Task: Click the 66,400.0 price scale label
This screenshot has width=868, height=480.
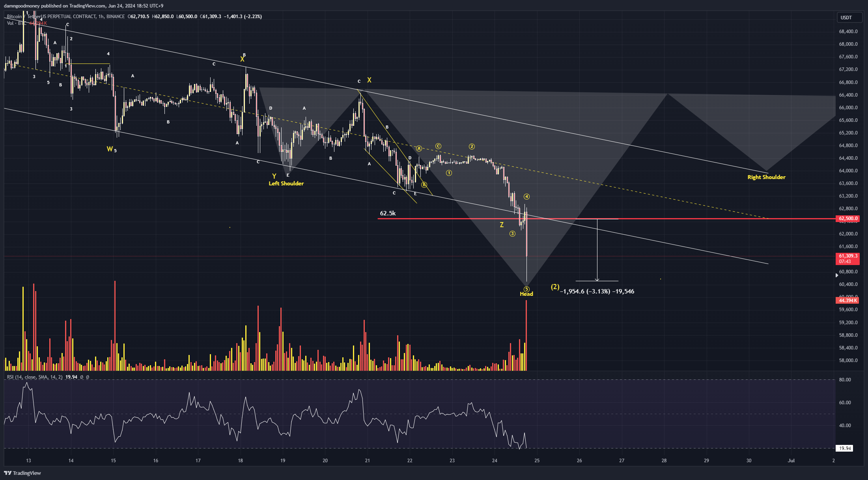Action: tap(848, 95)
